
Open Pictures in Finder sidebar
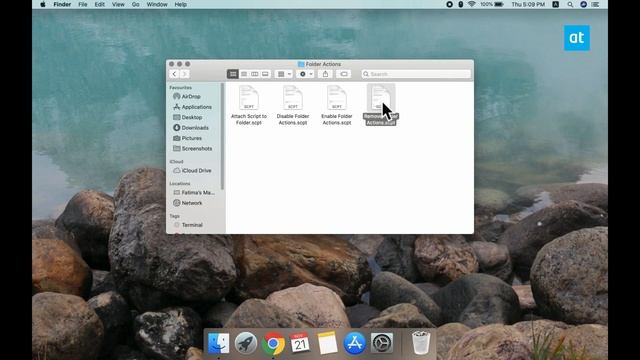click(x=187, y=138)
